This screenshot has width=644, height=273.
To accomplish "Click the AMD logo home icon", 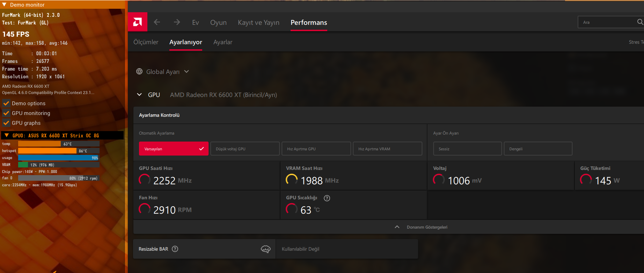I will (x=138, y=22).
